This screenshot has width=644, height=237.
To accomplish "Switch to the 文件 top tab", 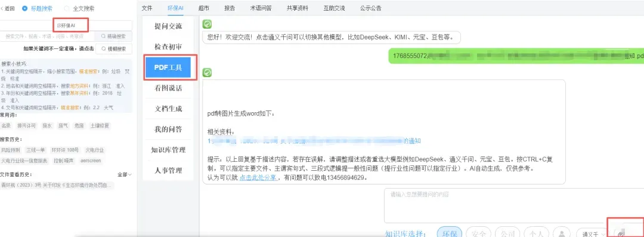I will 147,8.
